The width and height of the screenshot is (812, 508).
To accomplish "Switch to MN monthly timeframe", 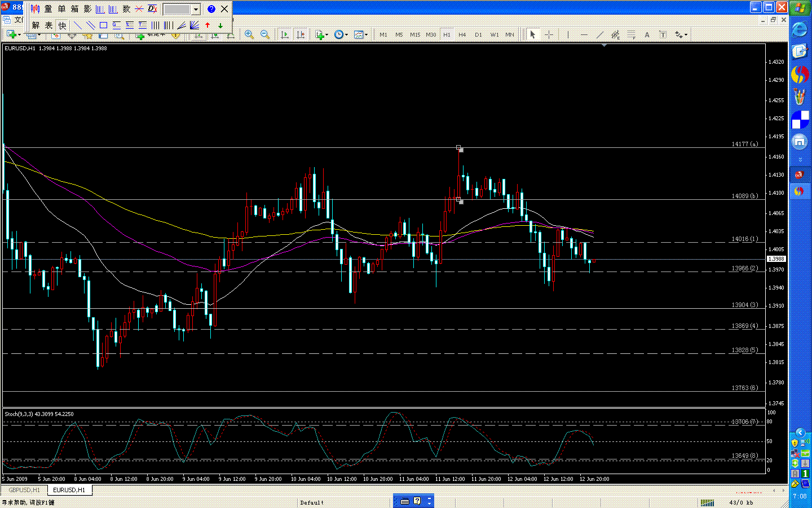I will [x=510, y=34].
